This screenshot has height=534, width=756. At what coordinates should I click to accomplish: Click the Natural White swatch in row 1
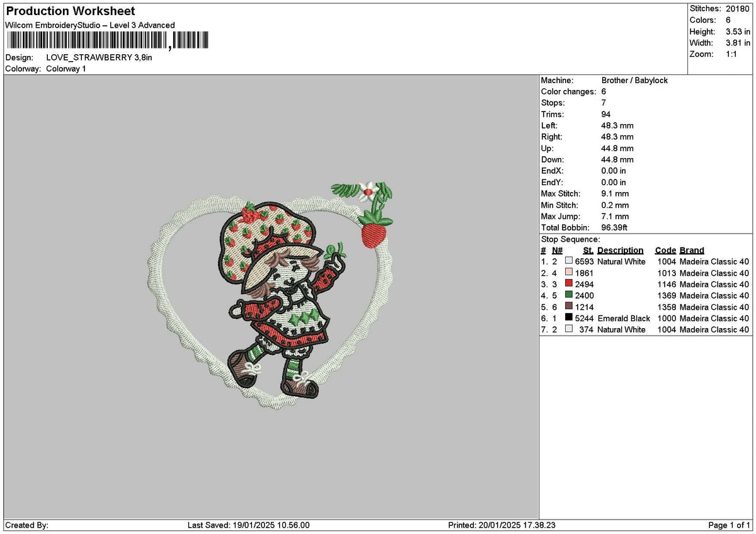(x=569, y=261)
